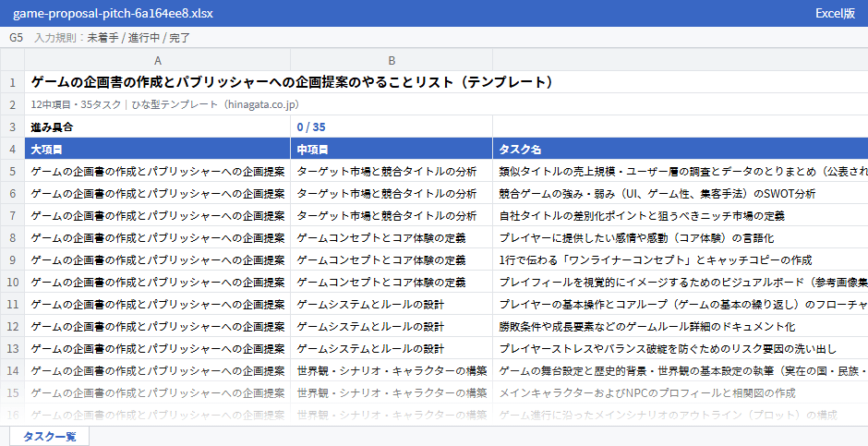Select row 1 header

12,82
